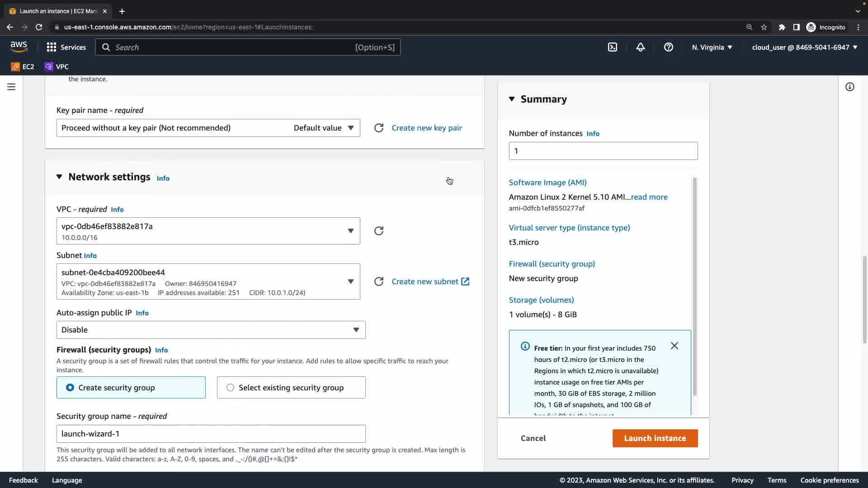Select Create security group radio option

pos(70,388)
